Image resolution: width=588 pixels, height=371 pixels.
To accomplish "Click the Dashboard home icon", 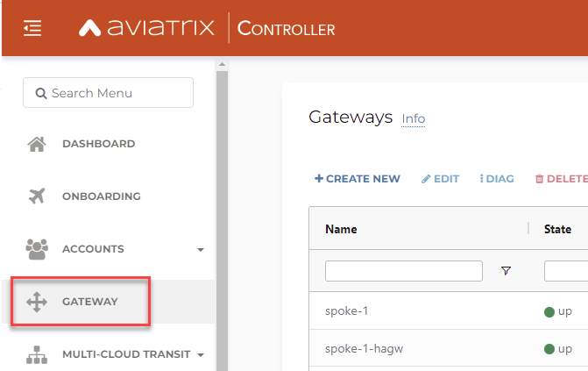I will pyautogui.click(x=37, y=144).
